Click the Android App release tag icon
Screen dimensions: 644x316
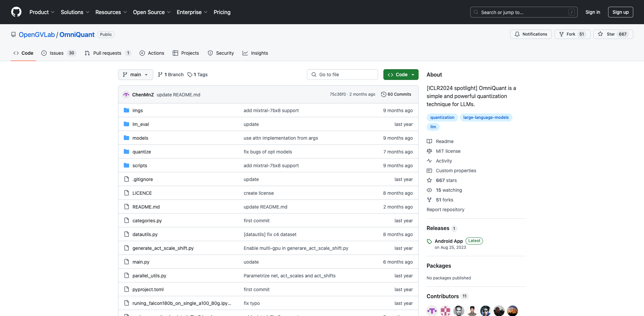pyautogui.click(x=429, y=241)
